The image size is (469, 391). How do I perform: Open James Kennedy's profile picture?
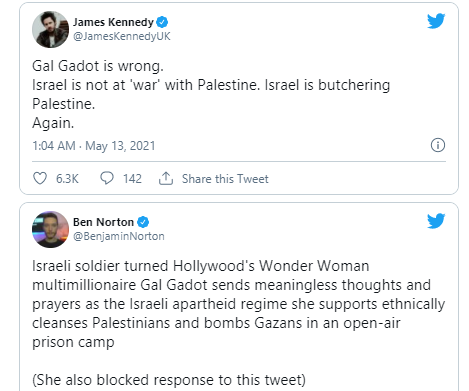tap(50, 29)
